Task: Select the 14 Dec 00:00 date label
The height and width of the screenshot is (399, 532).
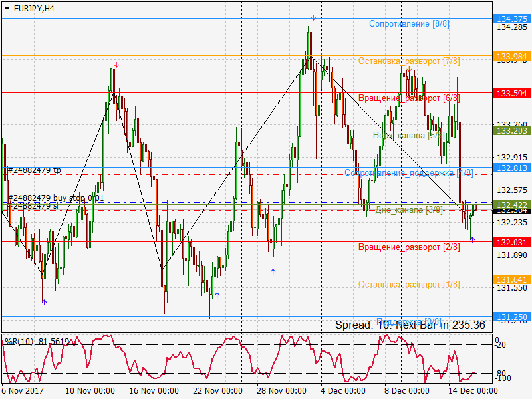Action: pos(473,391)
